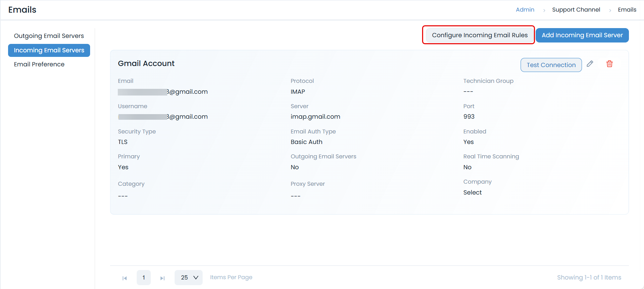Click the Gmail Account card heading
644x289 pixels.
(x=146, y=64)
